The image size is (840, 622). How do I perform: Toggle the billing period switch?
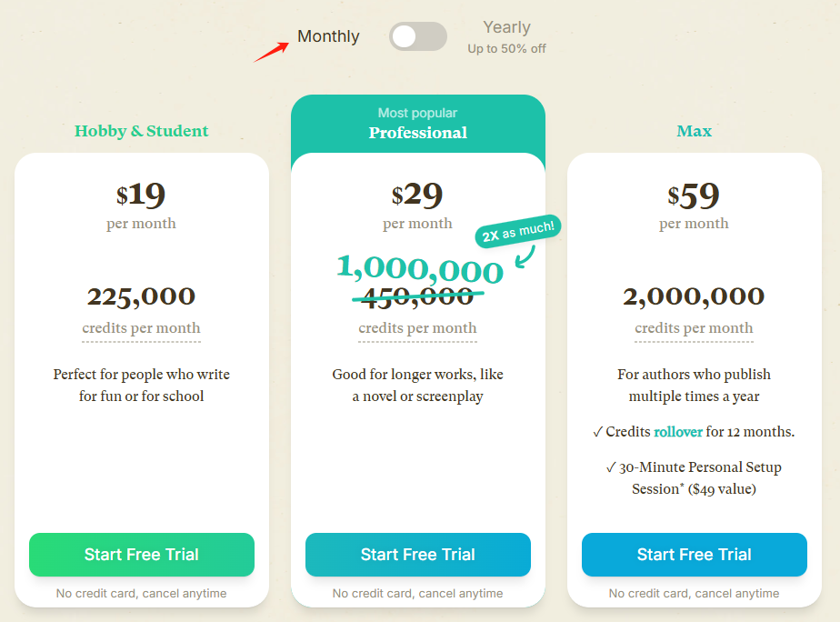click(417, 36)
